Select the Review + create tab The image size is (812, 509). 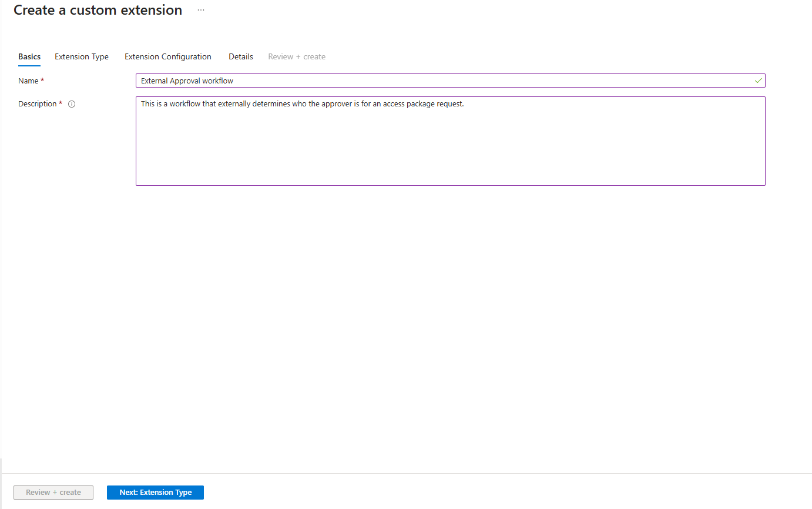(x=297, y=56)
